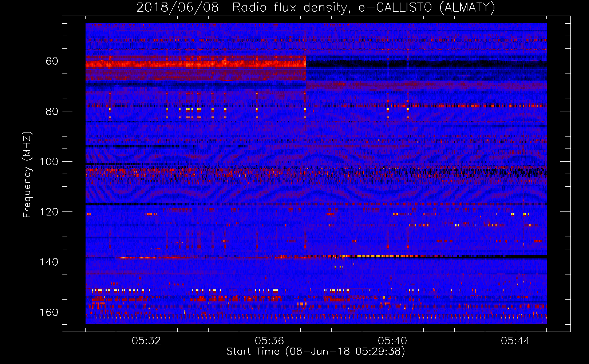
Task: Click the 05:32 time tick label
Action: [146, 341]
